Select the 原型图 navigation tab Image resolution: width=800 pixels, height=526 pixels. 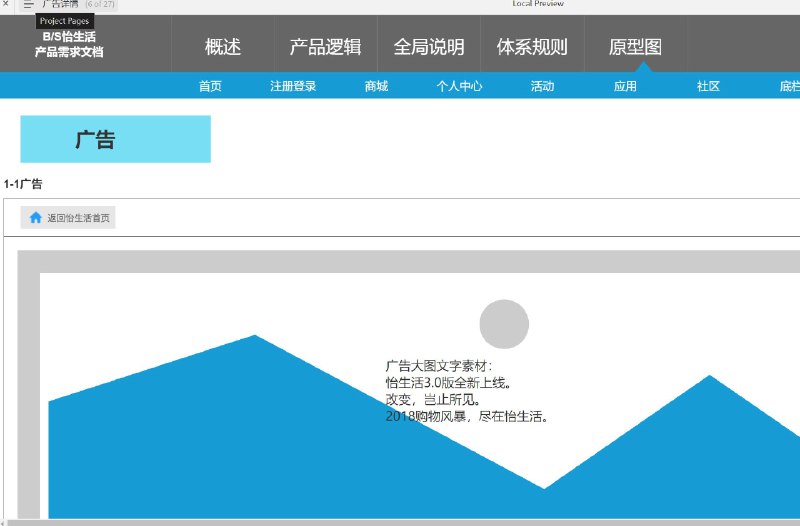click(635, 47)
